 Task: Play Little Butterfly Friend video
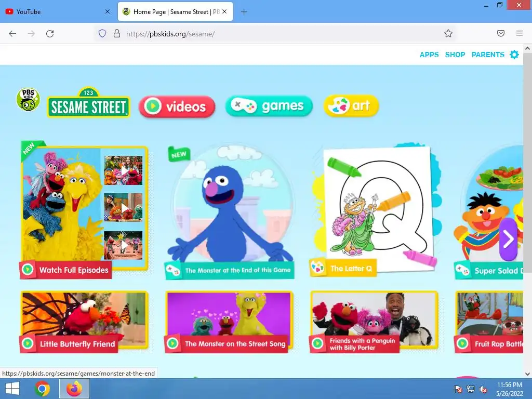(84, 322)
